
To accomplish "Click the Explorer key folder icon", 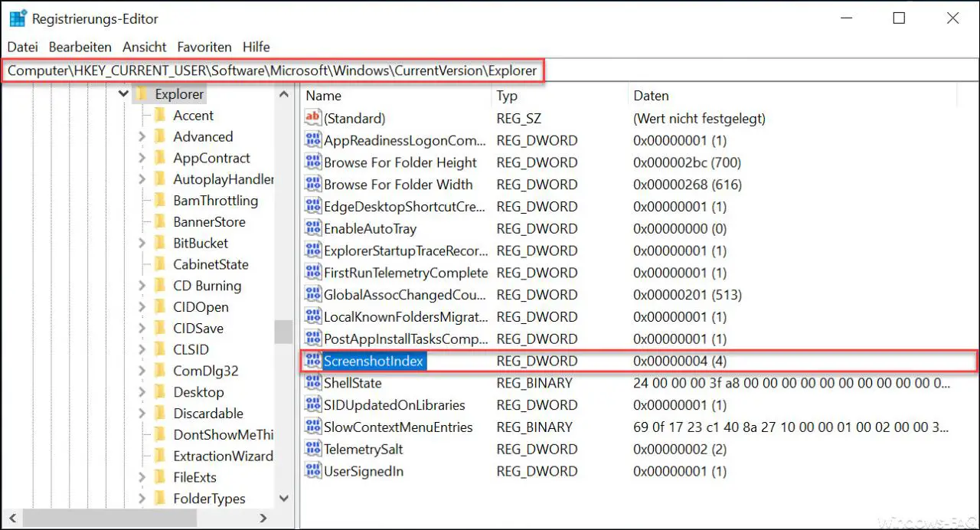I will pos(141,94).
